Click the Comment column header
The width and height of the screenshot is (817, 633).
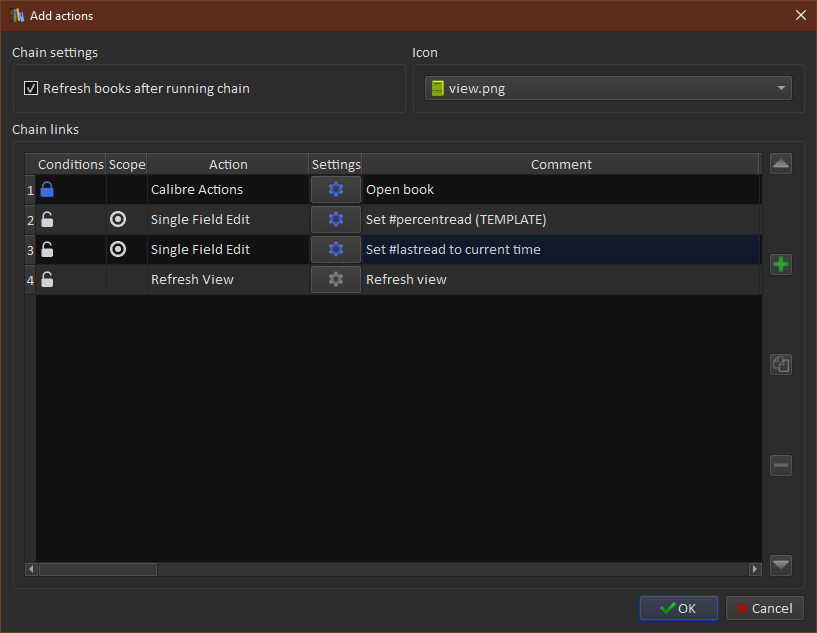(x=561, y=164)
